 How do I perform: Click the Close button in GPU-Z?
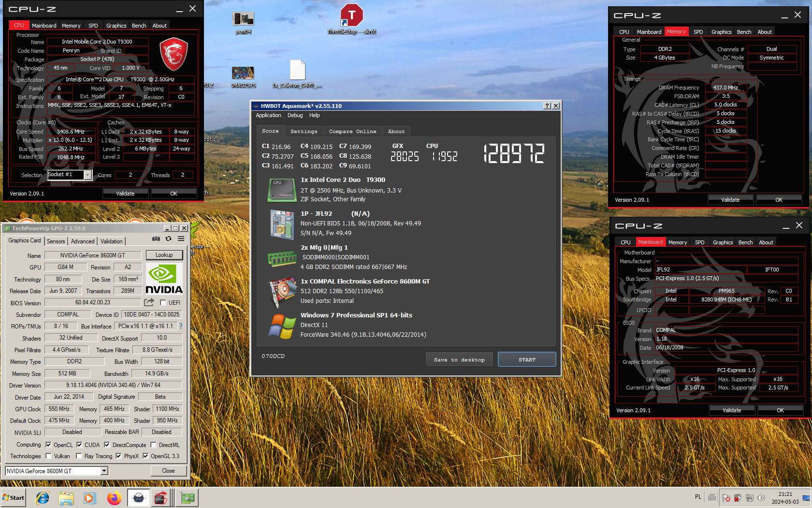coord(168,471)
